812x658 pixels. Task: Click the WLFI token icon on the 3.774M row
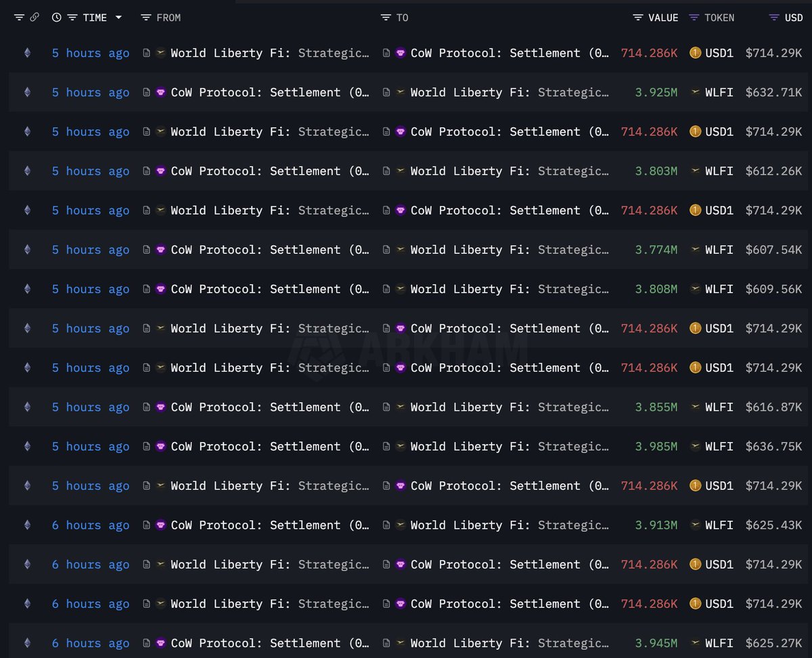(x=695, y=250)
